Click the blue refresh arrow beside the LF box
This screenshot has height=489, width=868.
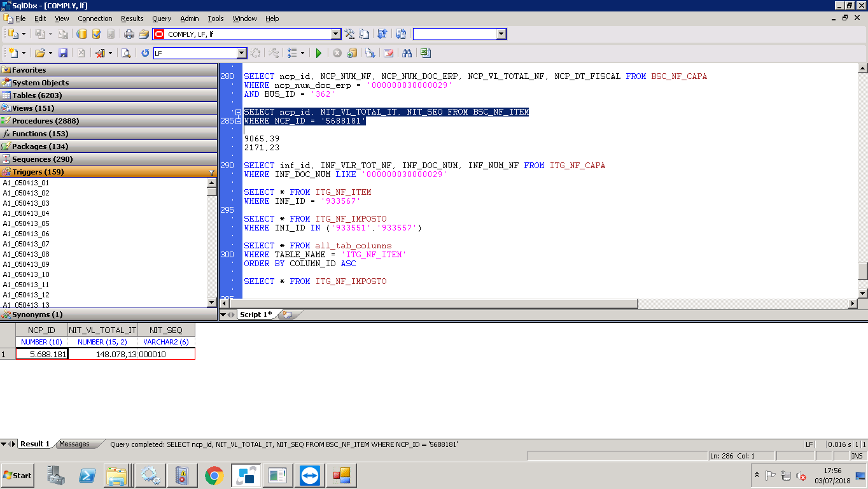[x=145, y=53]
